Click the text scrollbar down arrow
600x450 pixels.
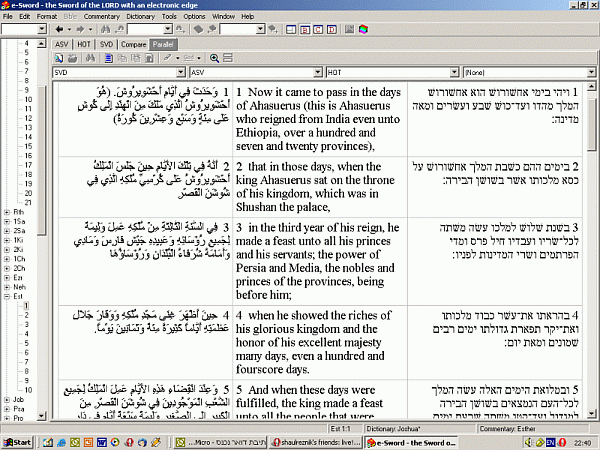pos(591,413)
